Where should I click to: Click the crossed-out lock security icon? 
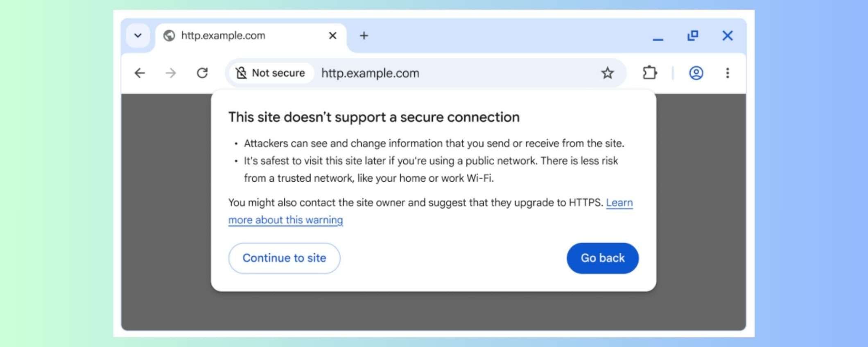(242, 72)
